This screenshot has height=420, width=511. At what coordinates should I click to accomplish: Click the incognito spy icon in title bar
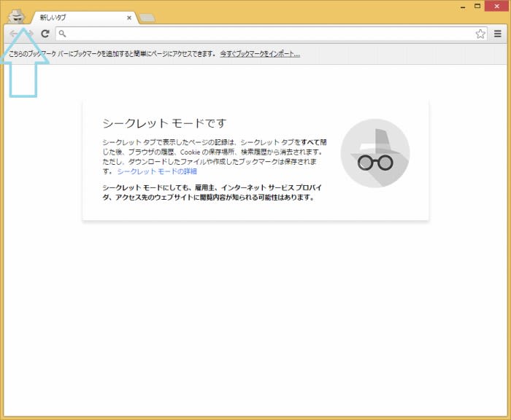tap(16, 16)
